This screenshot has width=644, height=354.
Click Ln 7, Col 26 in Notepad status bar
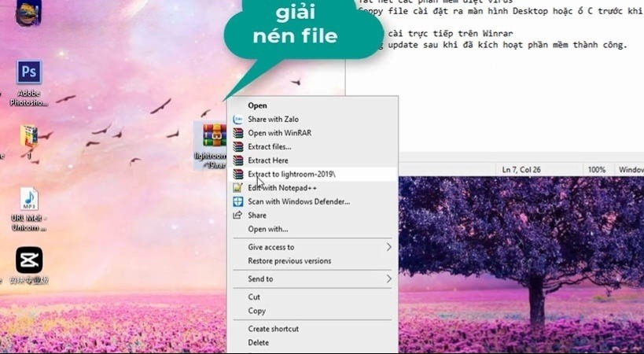(521, 170)
